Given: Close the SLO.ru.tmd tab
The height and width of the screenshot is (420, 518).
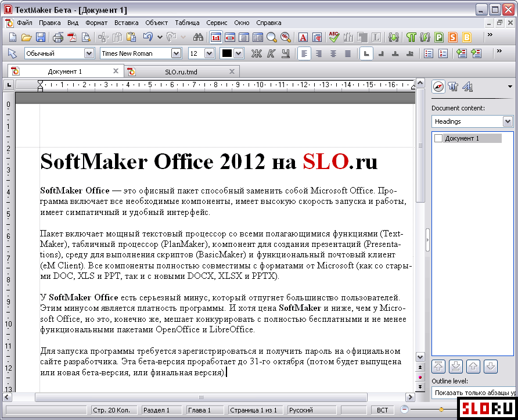Looking at the screenshot, I should tap(232, 71).
